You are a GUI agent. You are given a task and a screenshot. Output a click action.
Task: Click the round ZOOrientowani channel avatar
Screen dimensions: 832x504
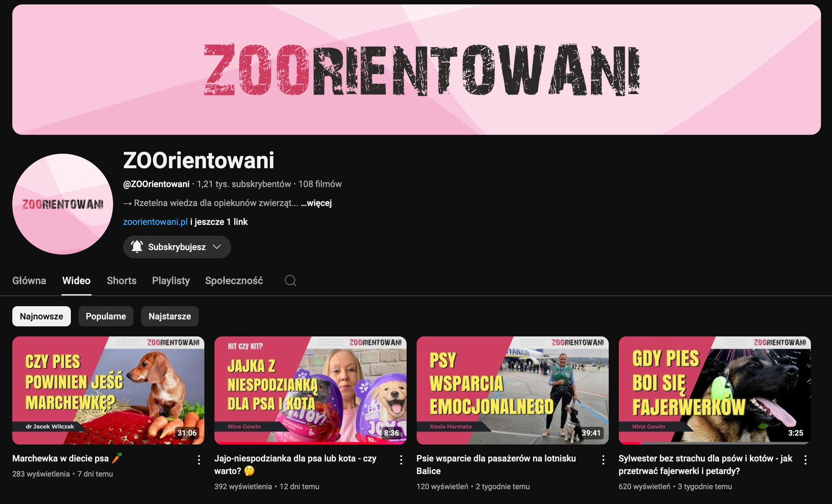click(x=63, y=204)
